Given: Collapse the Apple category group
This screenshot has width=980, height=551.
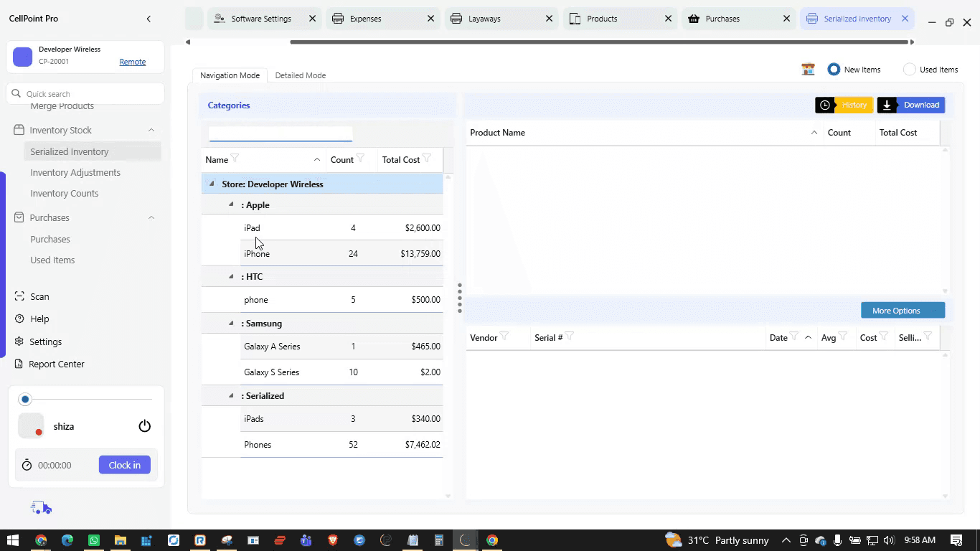Looking at the screenshot, I should (231, 204).
